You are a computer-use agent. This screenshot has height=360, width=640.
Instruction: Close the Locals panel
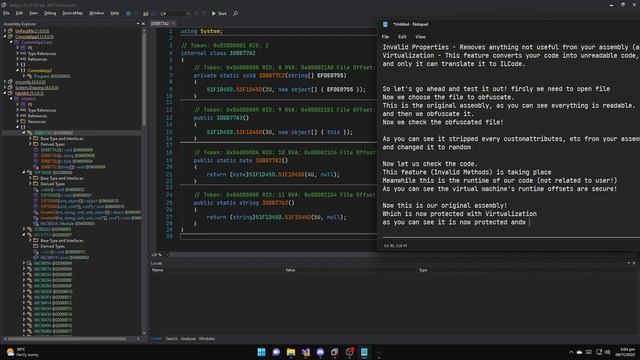[x=634, y=263]
